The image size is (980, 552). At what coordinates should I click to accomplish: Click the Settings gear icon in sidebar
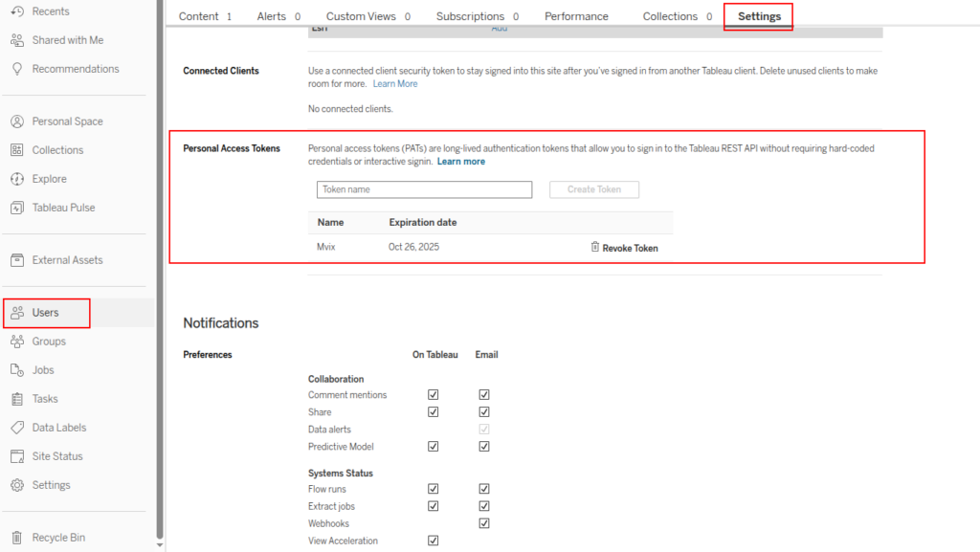17,485
